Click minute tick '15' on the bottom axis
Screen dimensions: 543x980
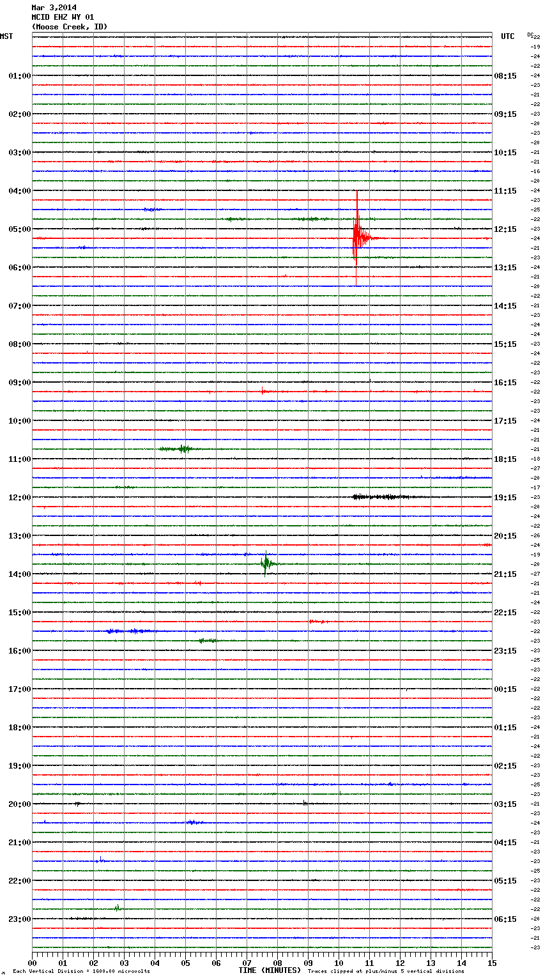click(492, 963)
